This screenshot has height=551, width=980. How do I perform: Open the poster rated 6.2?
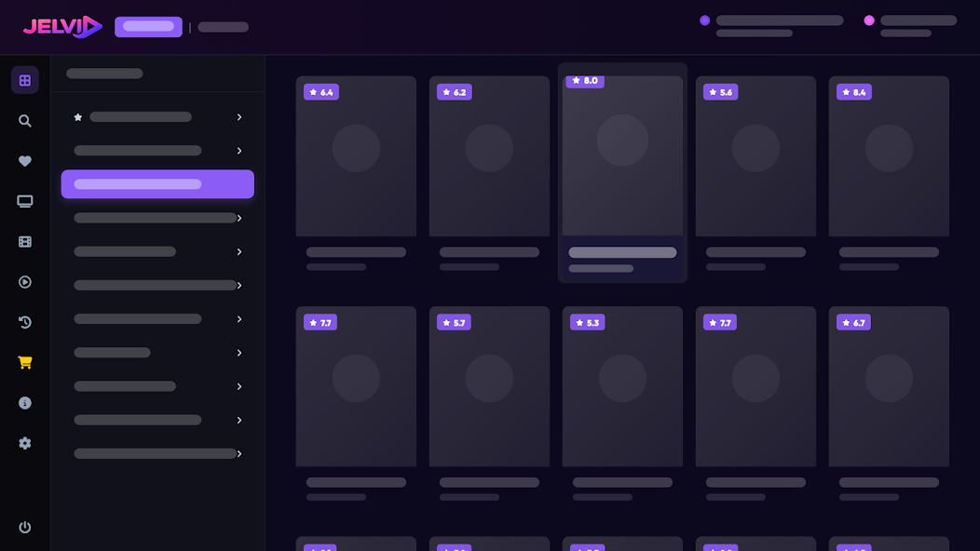pos(489,156)
